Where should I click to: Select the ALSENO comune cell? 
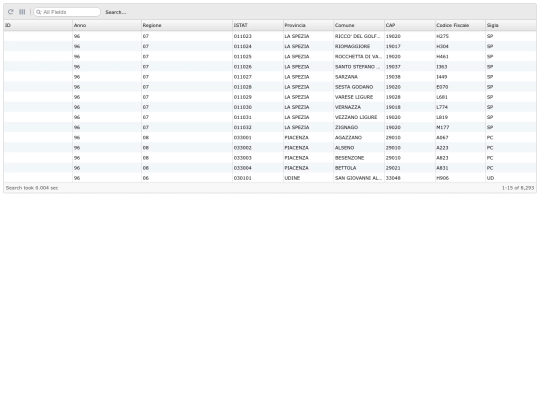tap(359, 148)
